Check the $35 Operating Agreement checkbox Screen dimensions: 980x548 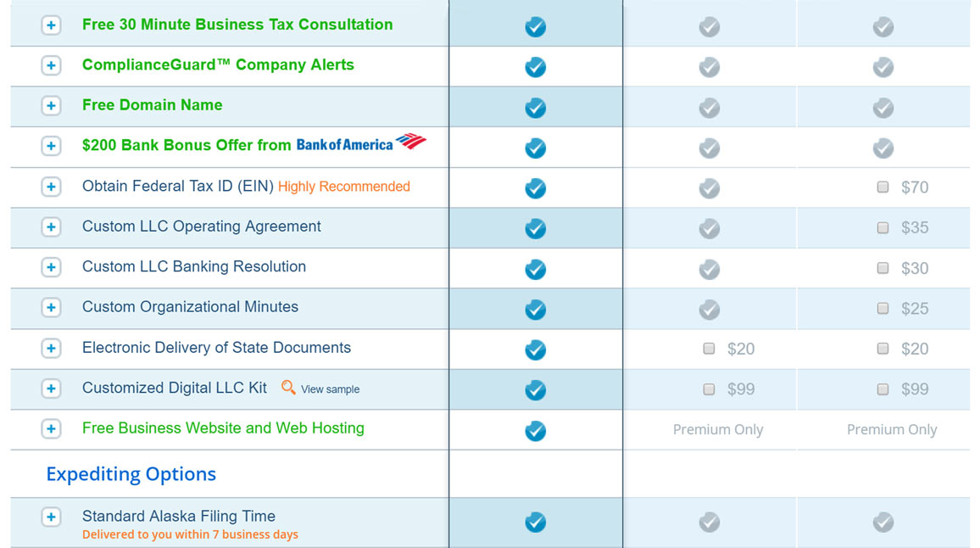[883, 227]
